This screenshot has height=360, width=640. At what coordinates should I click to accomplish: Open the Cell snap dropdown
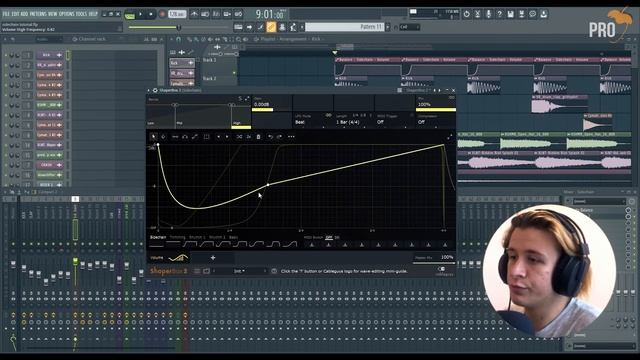click(409, 27)
